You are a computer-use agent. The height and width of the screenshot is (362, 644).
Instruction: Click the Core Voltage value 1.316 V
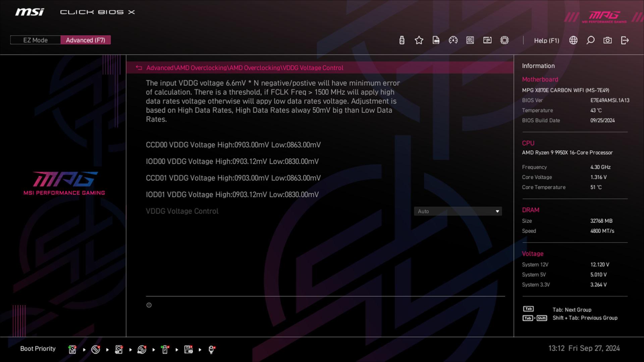tap(598, 177)
